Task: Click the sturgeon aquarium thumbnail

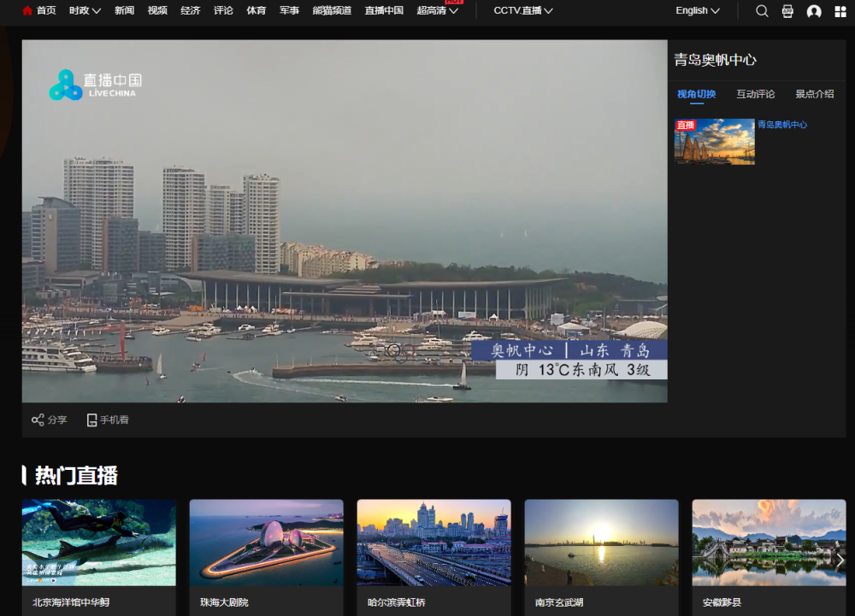Action: click(98, 543)
